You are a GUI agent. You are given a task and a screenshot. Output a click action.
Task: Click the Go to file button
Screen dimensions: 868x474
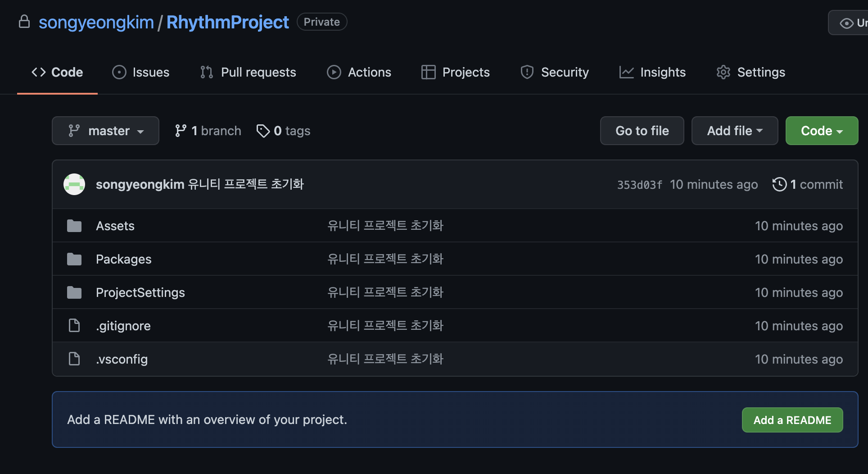pyautogui.click(x=642, y=131)
